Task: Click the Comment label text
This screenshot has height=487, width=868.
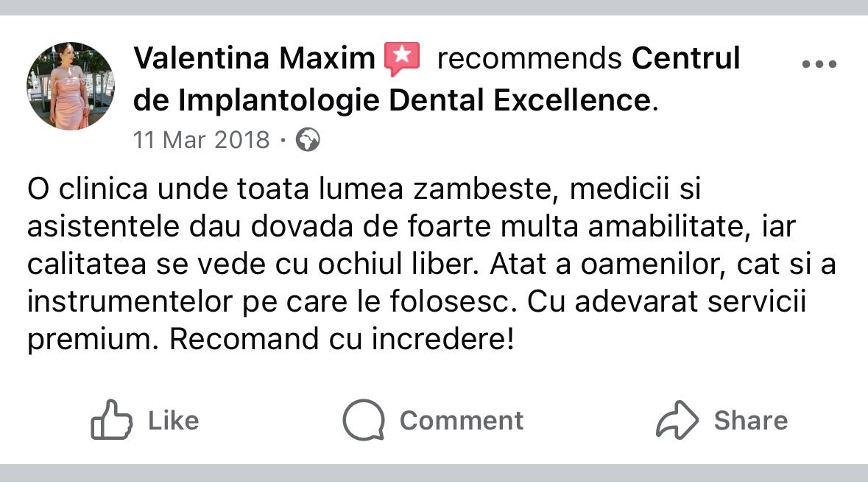Action: point(461,421)
